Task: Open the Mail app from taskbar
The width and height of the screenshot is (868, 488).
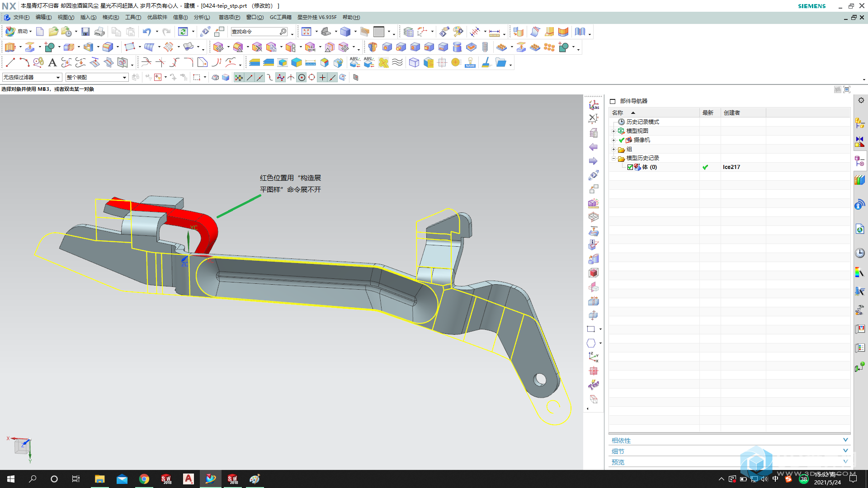Action: pyautogui.click(x=122, y=479)
